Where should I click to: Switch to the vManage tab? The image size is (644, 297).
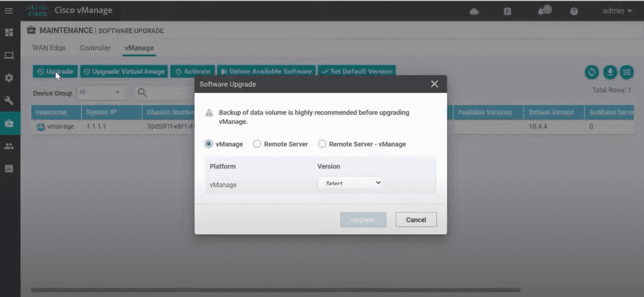click(x=139, y=48)
